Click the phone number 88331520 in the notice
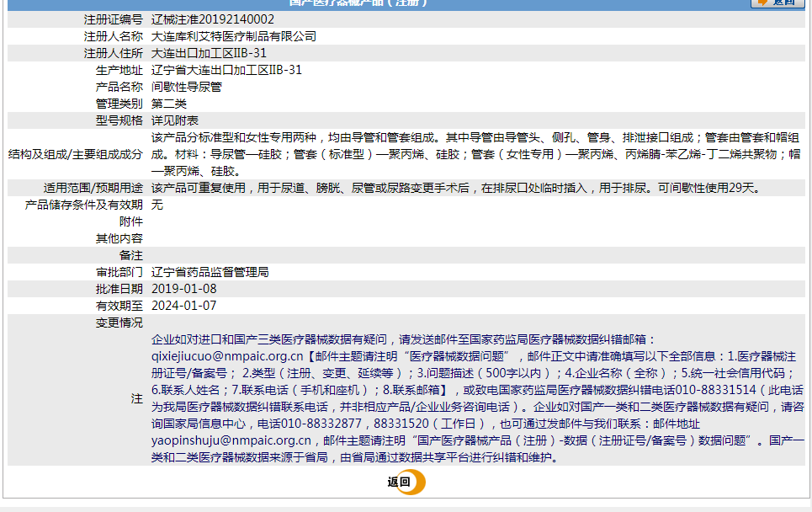812x512 pixels. (x=401, y=424)
